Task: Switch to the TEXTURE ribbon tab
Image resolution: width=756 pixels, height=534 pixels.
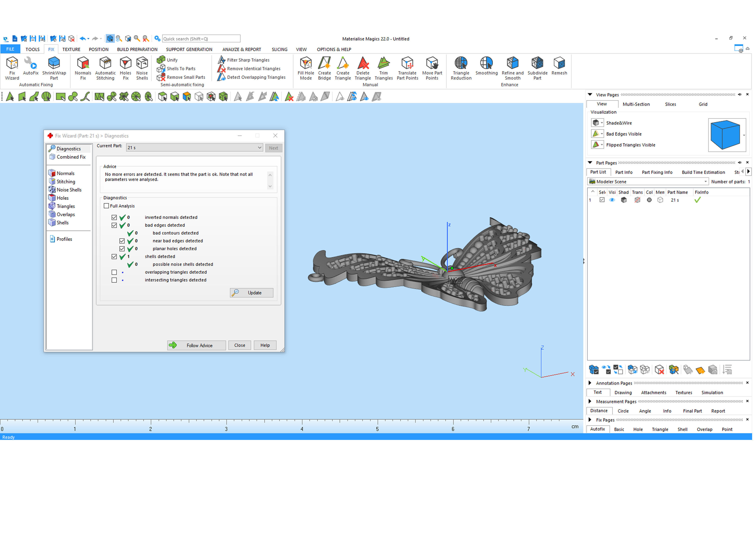Action: [x=72, y=49]
